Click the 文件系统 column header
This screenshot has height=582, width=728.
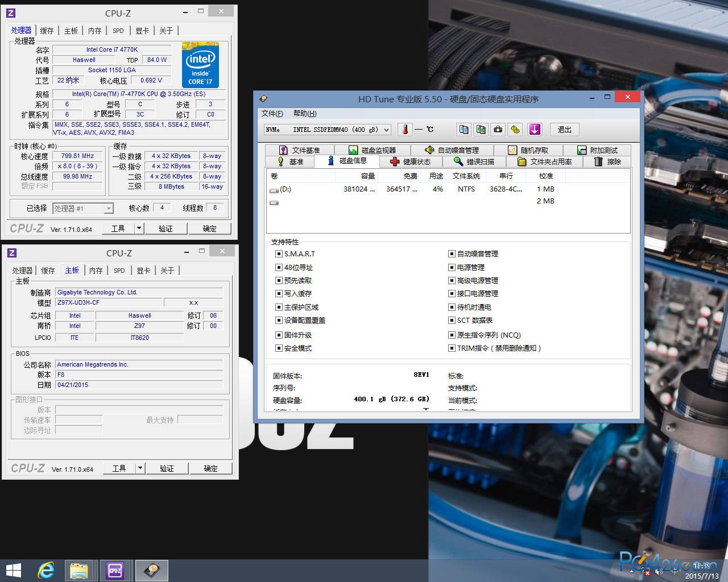point(466,176)
